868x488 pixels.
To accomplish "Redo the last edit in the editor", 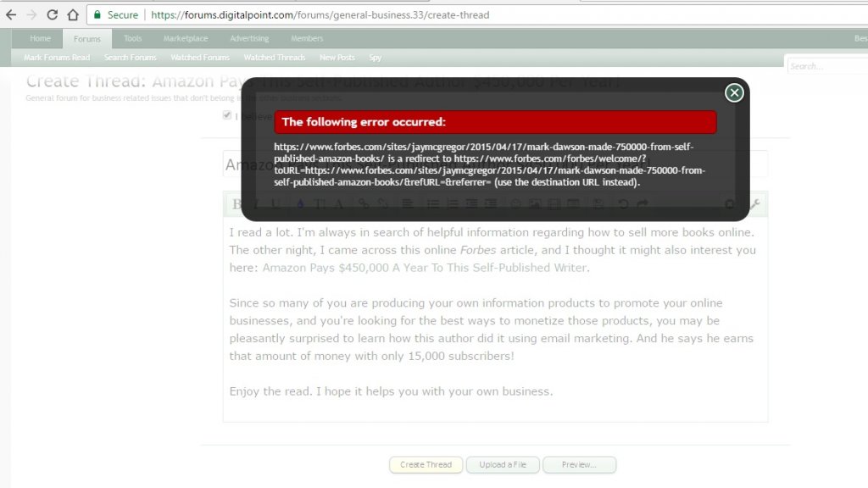I will click(x=643, y=204).
